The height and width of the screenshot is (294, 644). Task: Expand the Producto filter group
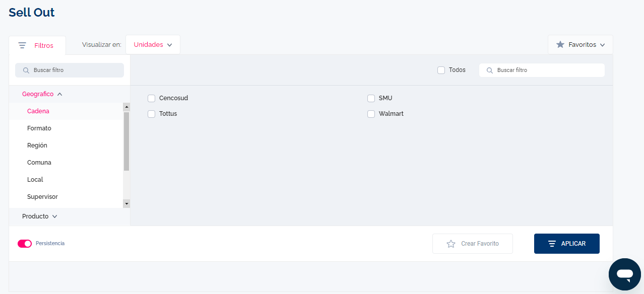40,216
